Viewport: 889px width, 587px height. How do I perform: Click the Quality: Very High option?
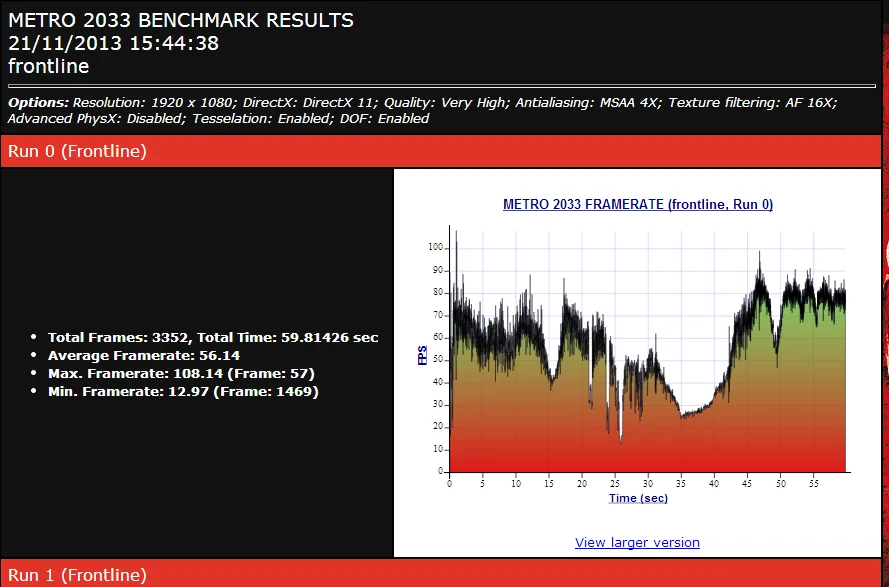pos(446,103)
